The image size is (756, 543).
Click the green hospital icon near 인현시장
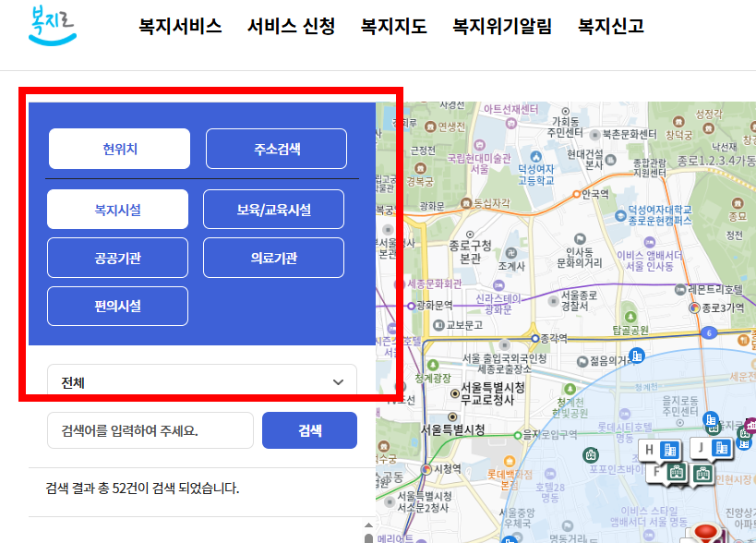pyautogui.click(x=703, y=473)
